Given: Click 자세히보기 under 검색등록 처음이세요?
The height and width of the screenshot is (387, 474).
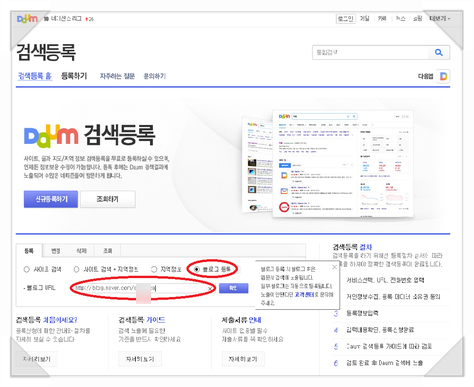Looking at the screenshot, I should click(x=37, y=359).
